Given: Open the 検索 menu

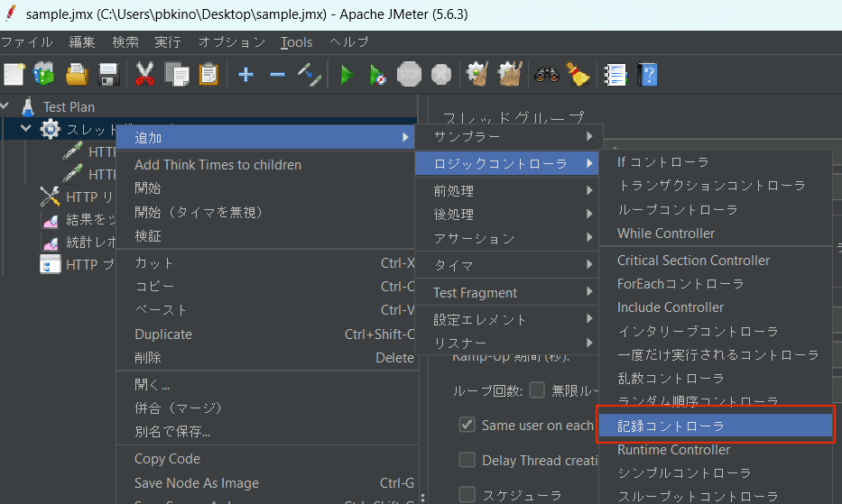Looking at the screenshot, I should click(x=125, y=41).
